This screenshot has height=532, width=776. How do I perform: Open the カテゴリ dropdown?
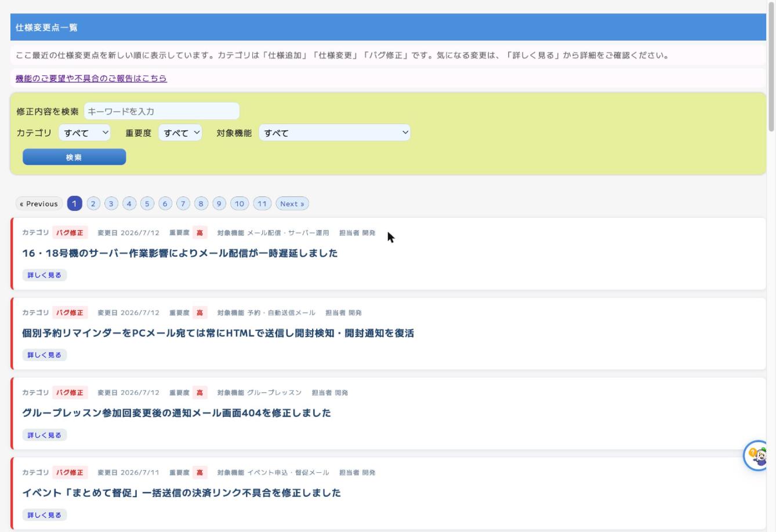85,133
